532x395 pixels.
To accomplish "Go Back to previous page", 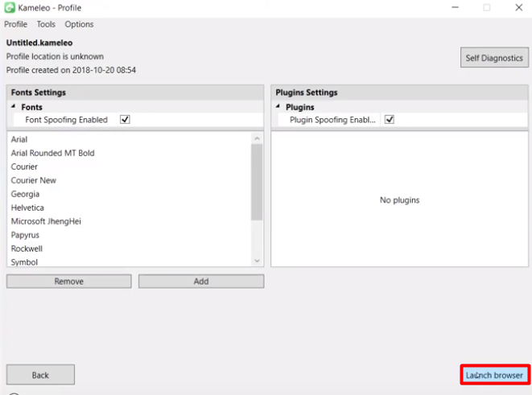I will [x=40, y=375].
